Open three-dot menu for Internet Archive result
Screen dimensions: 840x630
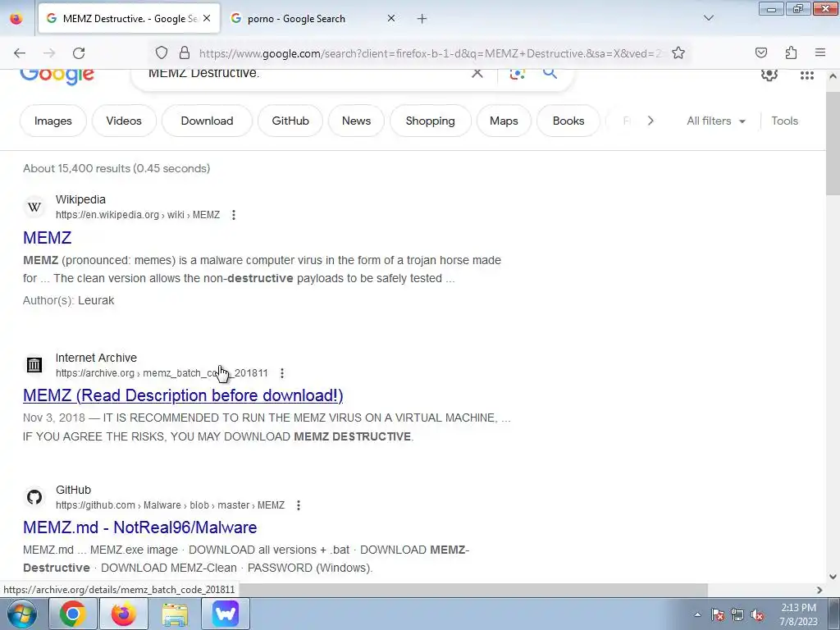pos(282,373)
